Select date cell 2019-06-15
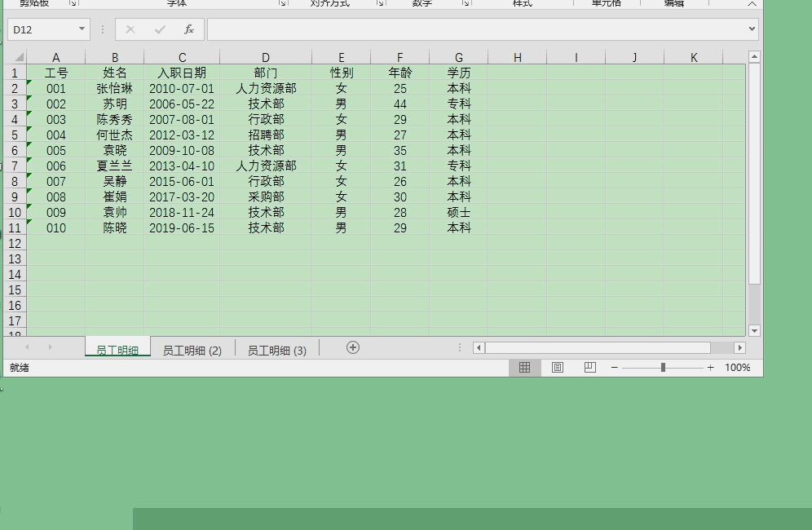The image size is (812, 530). (x=182, y=228)
